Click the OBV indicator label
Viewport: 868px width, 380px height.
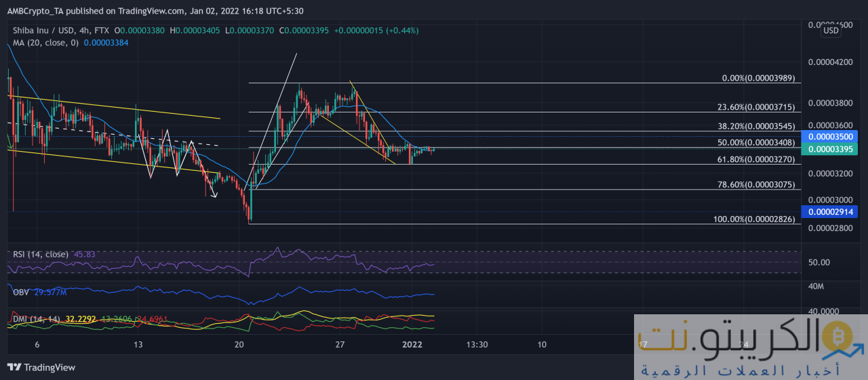[22, 292]
